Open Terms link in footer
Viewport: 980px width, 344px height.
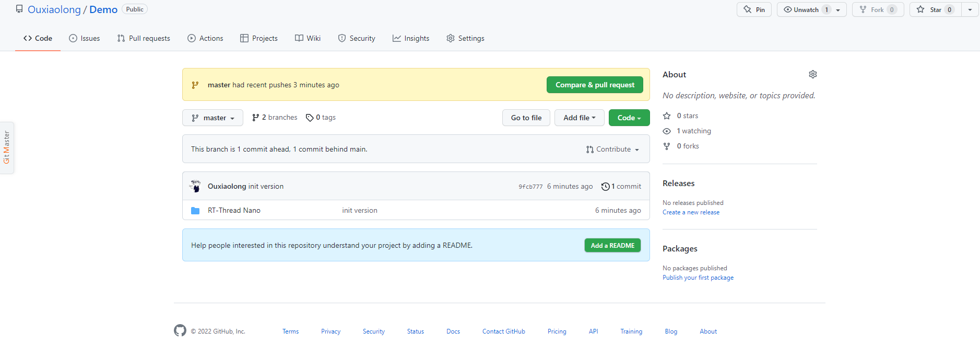pos(291,331)
